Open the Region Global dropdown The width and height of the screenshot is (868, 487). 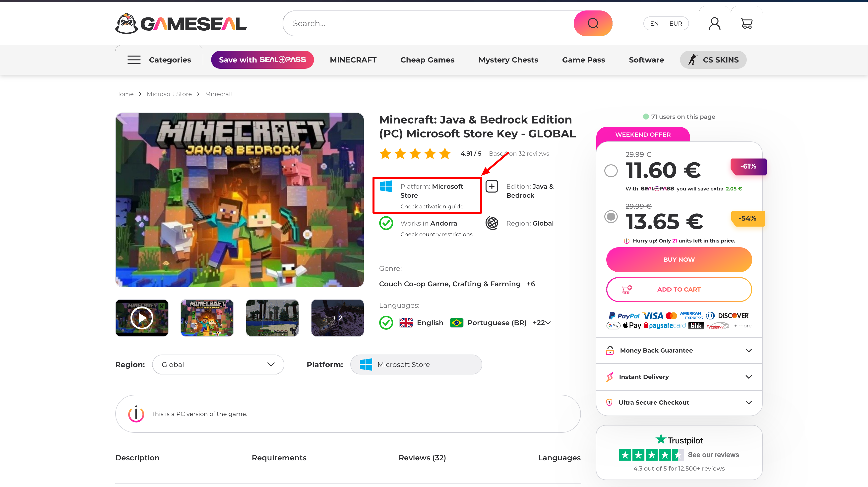click(x=218, y=364)
